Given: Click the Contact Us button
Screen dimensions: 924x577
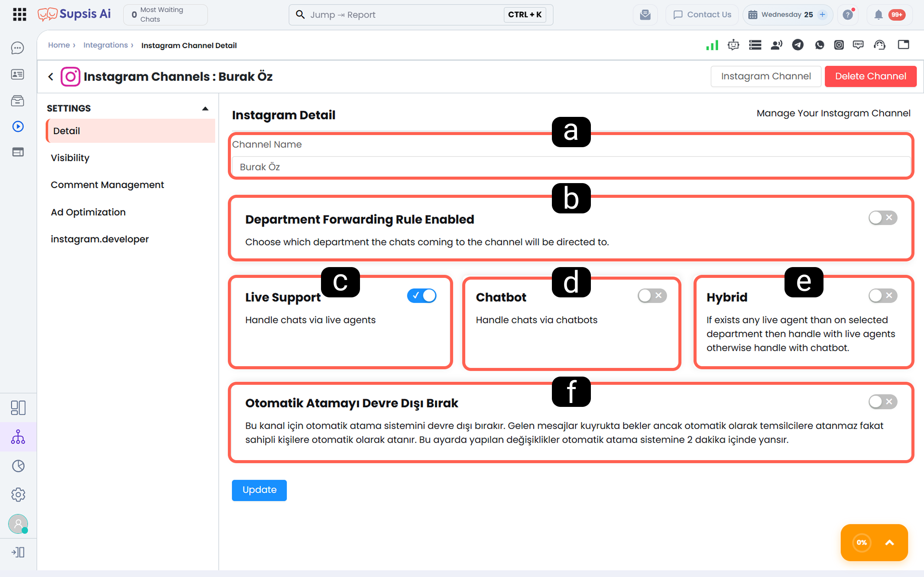Looking at the screenshot, I should tap(702, 15).
